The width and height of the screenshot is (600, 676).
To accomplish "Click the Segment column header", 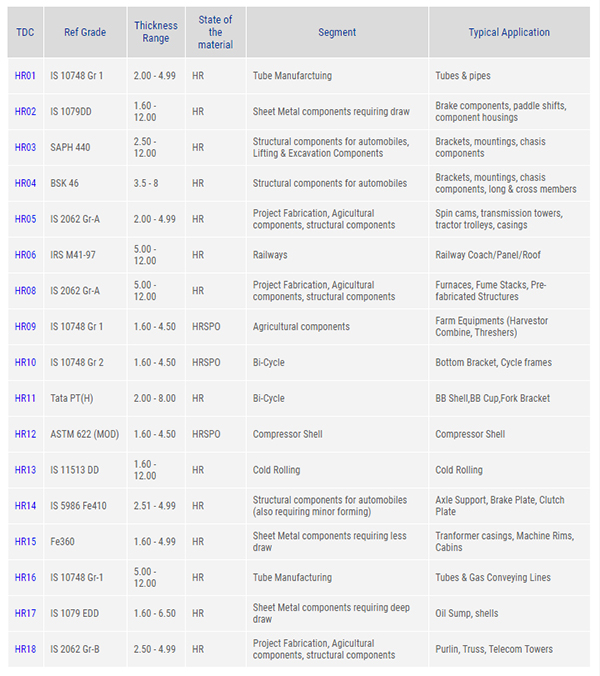I will point(337,32).
